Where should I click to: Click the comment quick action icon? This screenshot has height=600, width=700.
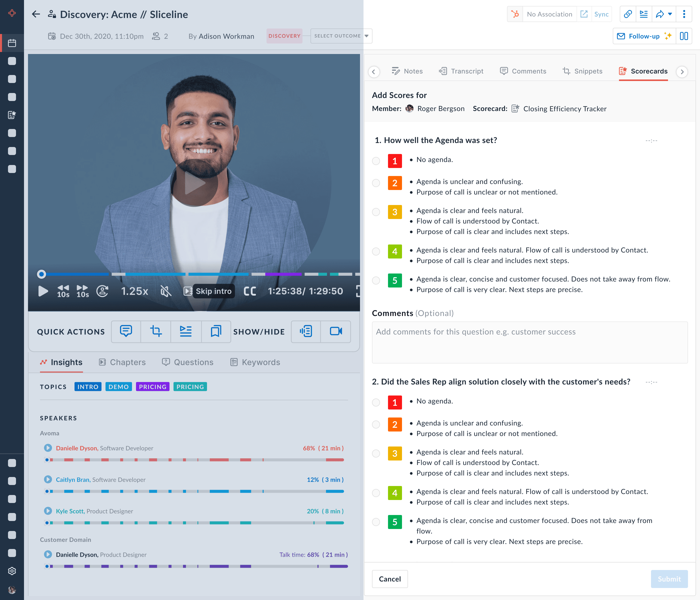pyautogui.click(x=126, y=331)
